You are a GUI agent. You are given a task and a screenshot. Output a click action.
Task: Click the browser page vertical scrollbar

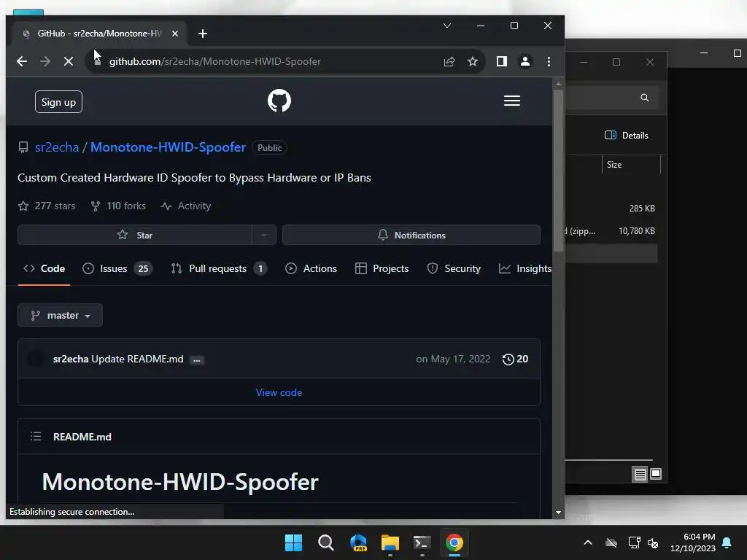coord(558,170)
